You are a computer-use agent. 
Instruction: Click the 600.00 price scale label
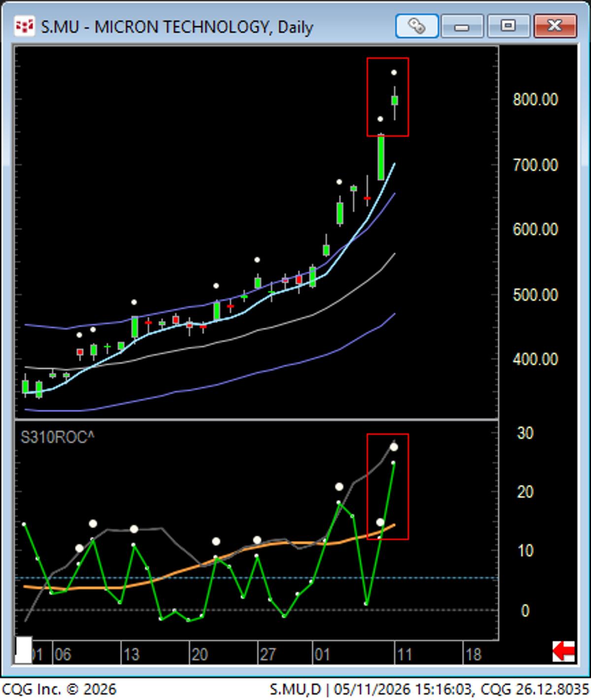click(x=535, y=229)
